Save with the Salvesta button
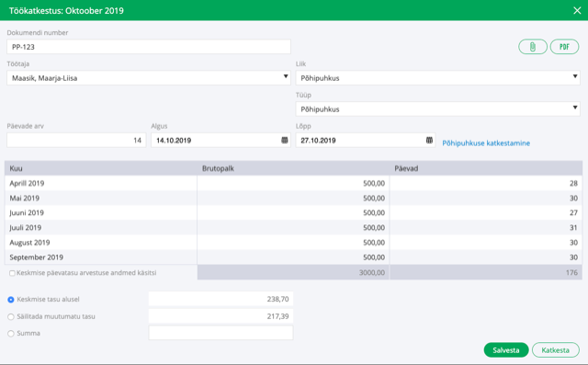The height and width of the screenshot is (365, 588). pos(506,350)
